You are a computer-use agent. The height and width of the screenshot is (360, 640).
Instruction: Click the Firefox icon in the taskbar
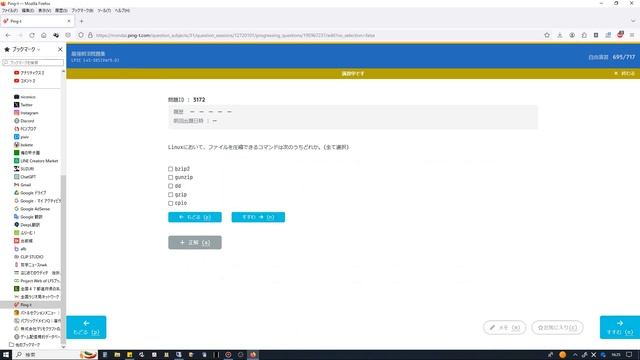(253, 355)
